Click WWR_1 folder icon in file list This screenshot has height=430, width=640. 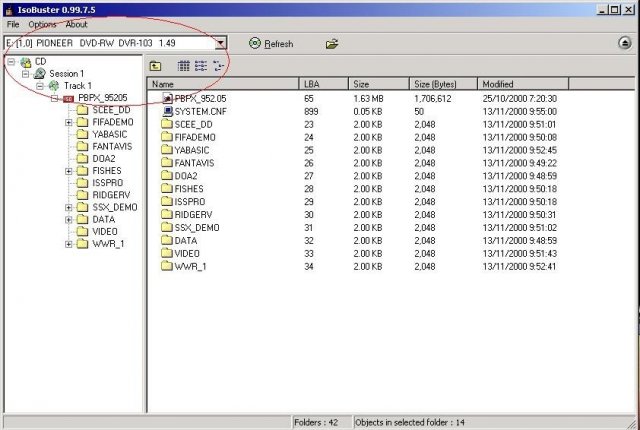coord(167,266)
